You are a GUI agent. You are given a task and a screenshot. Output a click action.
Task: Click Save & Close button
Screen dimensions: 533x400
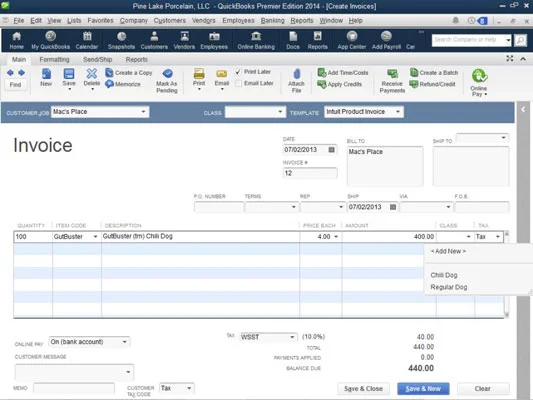(363, 389)
